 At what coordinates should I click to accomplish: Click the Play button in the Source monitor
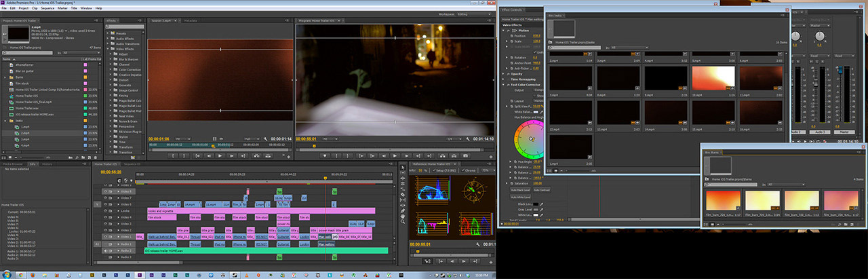click(x=220, y=155)
